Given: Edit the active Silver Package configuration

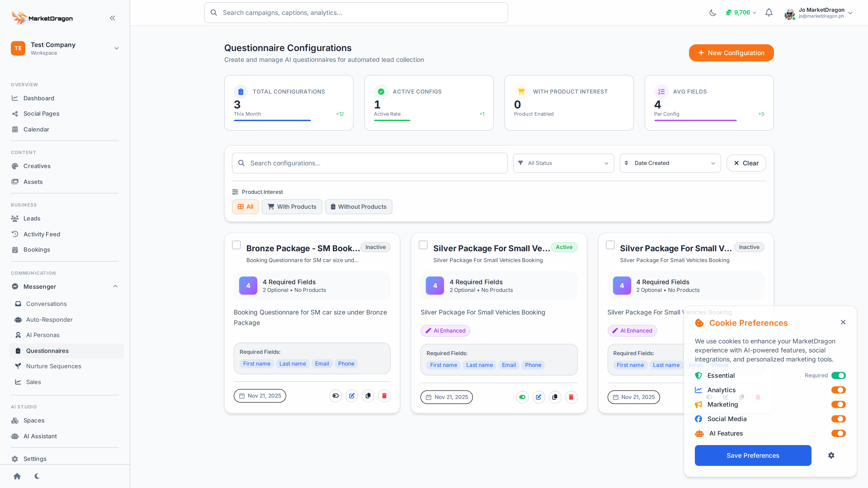Looking at the screenshot, I should click(x=538, y=397).
